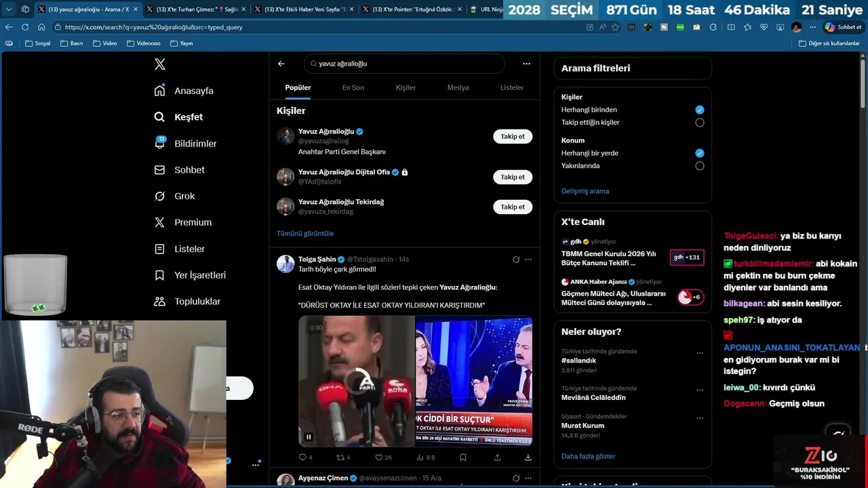Screen dimensions: 868x488
Task: Click browser address bar URL
Action: 154,27
